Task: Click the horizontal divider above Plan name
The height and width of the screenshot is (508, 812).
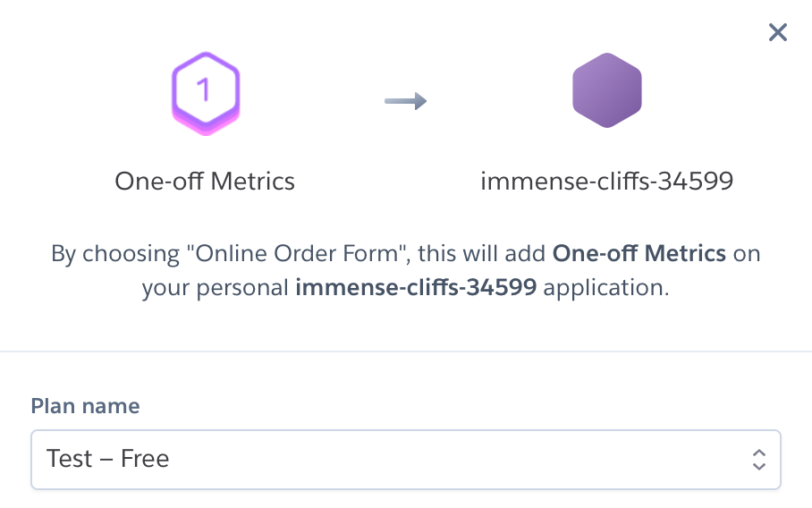Action: [x=405, y=351]
